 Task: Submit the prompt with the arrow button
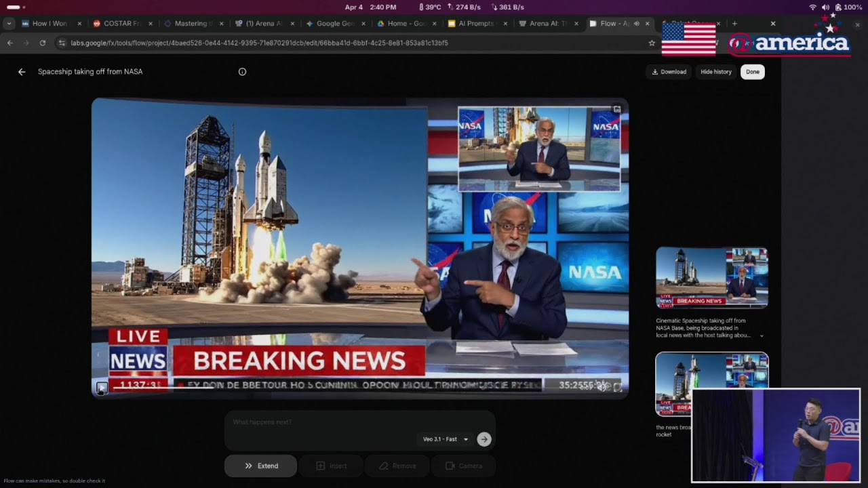pos(484,439)
